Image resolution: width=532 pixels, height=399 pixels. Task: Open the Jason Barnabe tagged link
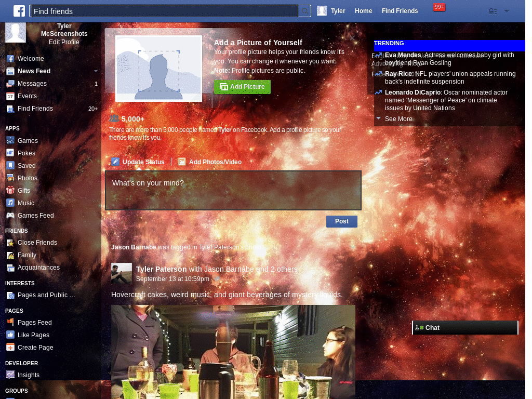(x=134, y=247)
